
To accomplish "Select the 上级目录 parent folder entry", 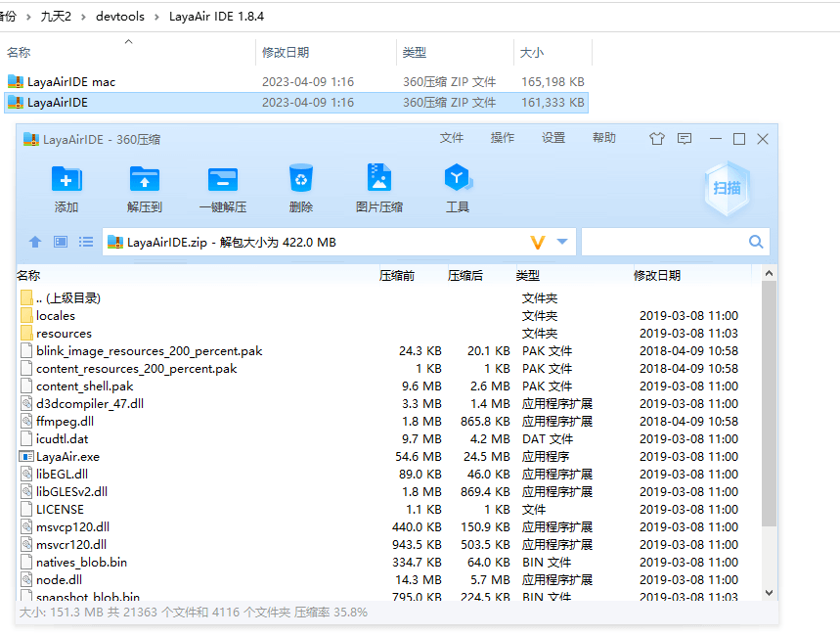I will tap(388, 297).
